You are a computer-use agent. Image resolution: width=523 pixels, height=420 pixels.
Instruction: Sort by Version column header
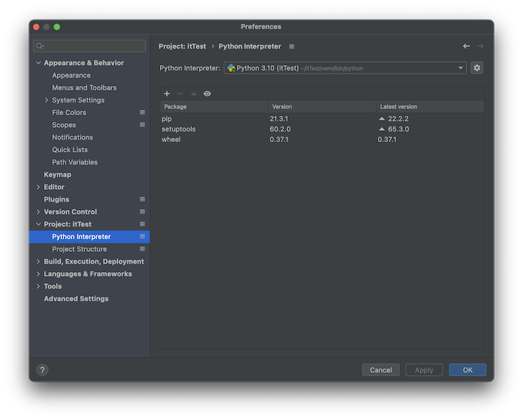[x=322, y=107]
